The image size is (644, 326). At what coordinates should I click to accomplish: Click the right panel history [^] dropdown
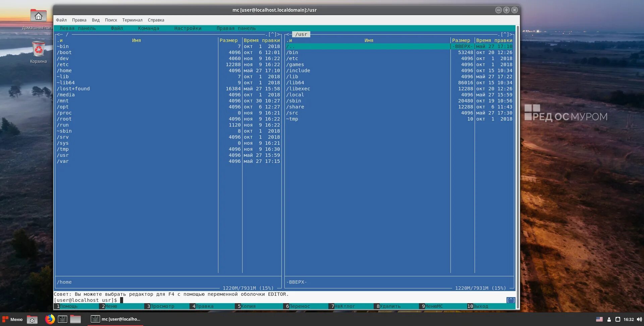(x=505, y=34)
